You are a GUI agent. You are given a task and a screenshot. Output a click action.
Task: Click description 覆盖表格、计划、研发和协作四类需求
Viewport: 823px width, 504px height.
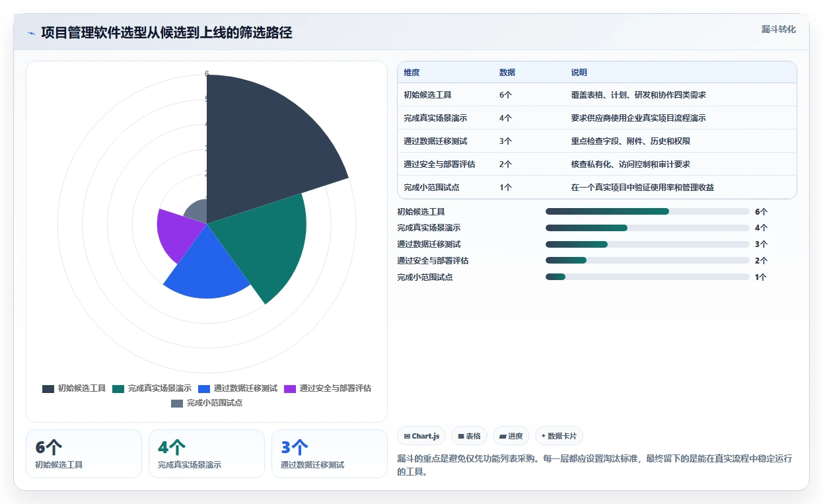point(639,95)
